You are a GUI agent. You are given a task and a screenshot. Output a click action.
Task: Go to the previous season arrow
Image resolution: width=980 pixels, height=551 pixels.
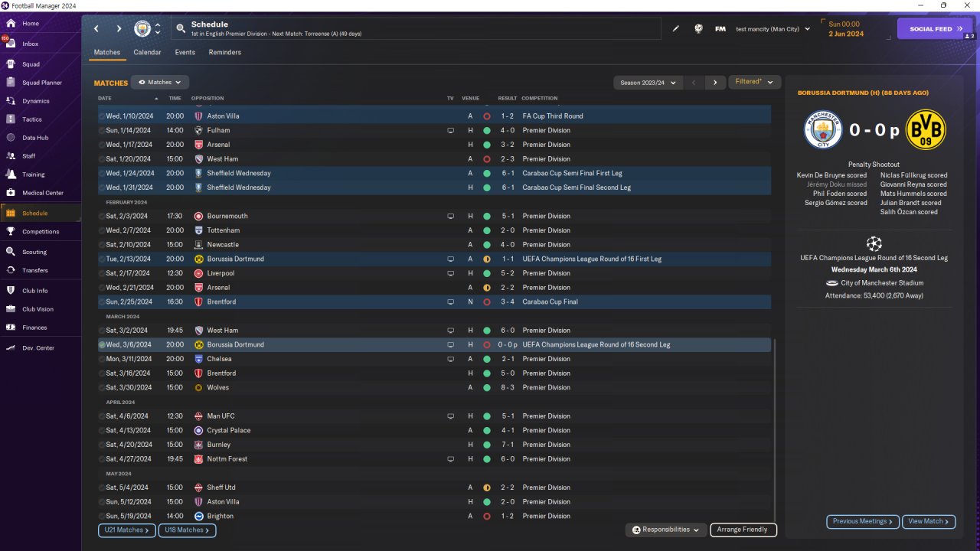point(694,83)
